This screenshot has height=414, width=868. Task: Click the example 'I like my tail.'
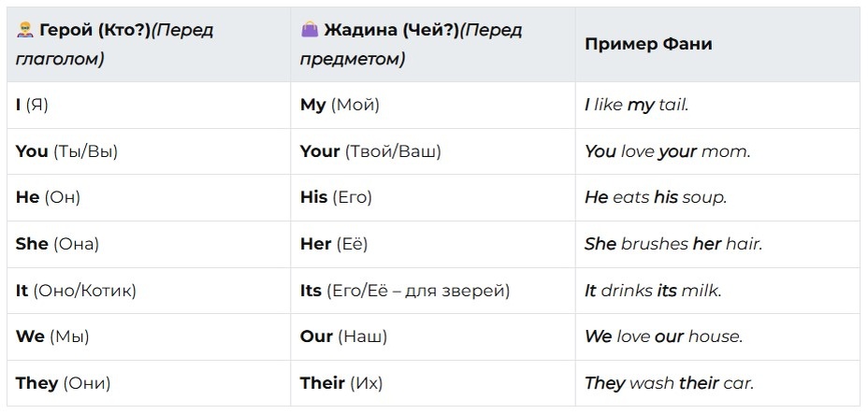637,105
